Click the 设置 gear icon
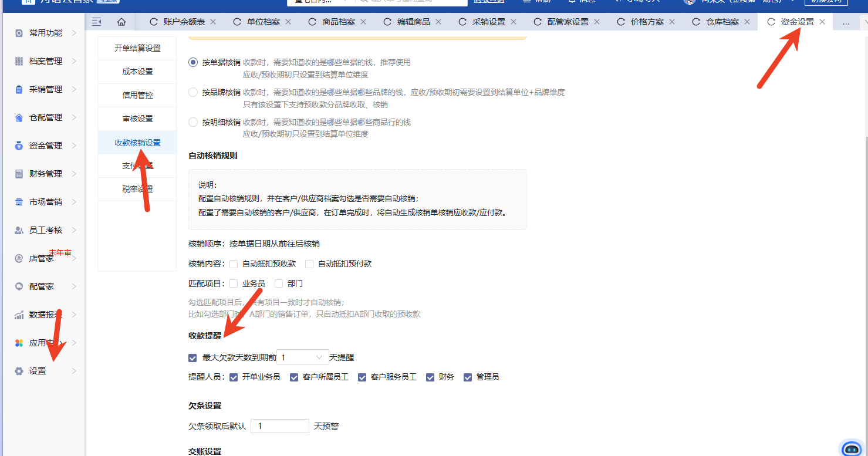The width and height of the screenshot is (868, 456). coord(19,371)
